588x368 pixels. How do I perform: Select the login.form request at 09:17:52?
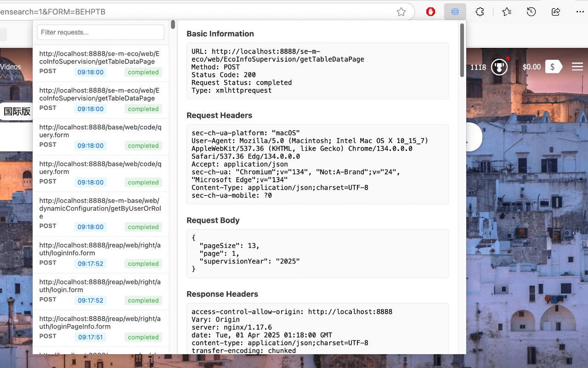pos(101,292)
